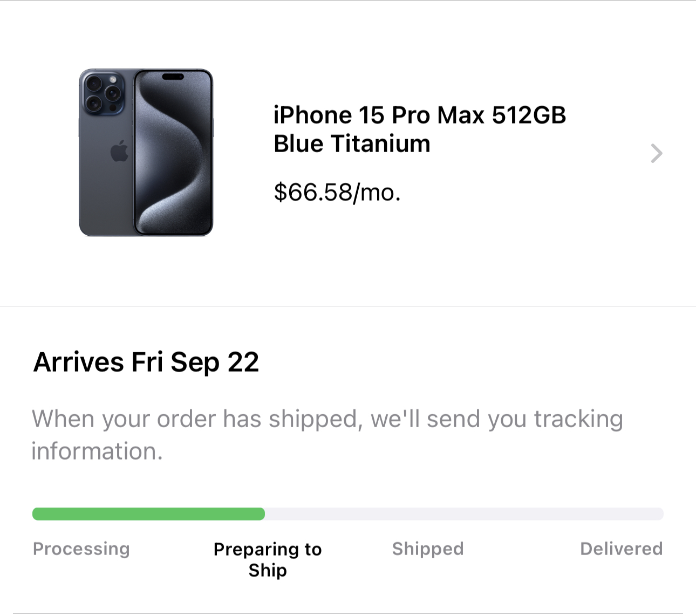Click the camera flash on the iPhone image
696x616 pixels.
(113, 80)
